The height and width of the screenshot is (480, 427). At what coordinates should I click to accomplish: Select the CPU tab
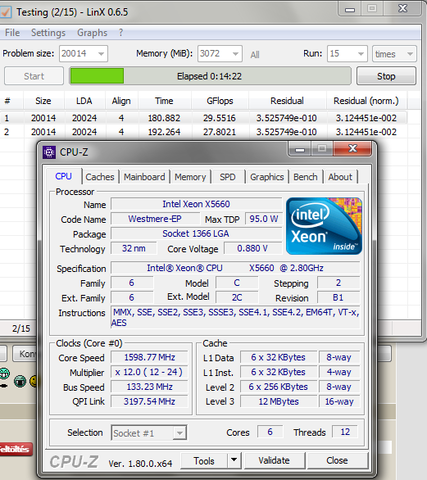click(63, 176)
